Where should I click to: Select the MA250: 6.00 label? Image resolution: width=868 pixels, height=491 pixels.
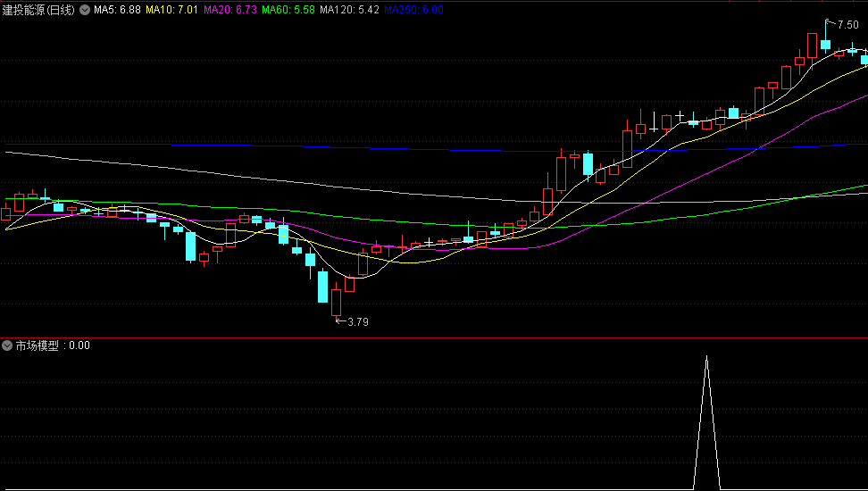[x=414, y=10]
